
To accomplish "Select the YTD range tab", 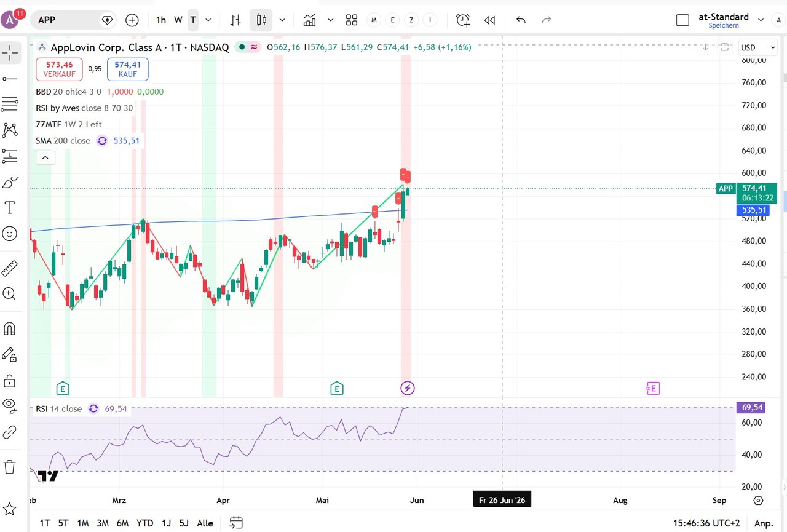I will pos(144,523).
